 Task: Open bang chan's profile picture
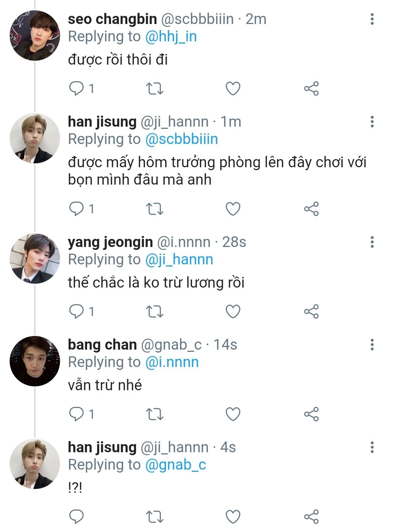pyautogui.click(x=35, y=361)
